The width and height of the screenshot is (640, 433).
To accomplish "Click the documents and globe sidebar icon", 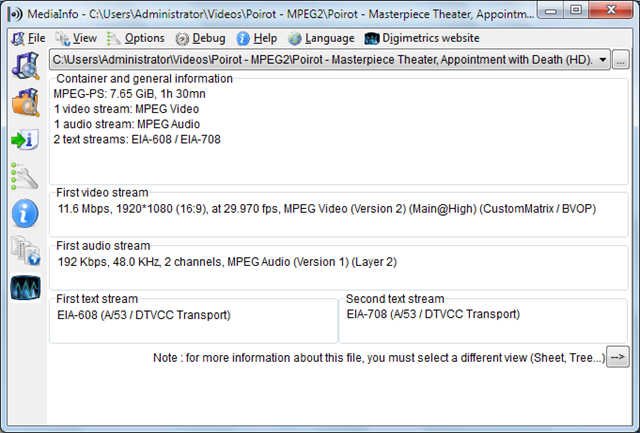I will pyautogui.click(x=25, y=250).
